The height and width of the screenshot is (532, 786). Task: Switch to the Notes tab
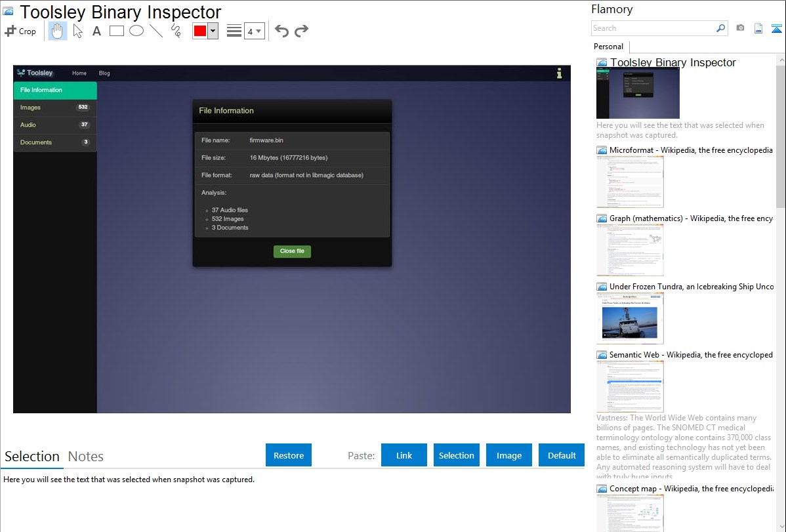click(x=86, y=457)
